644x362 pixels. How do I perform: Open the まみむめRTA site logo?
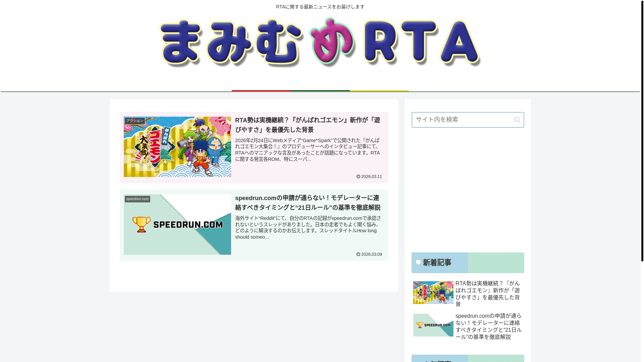(x=320, y=43)
